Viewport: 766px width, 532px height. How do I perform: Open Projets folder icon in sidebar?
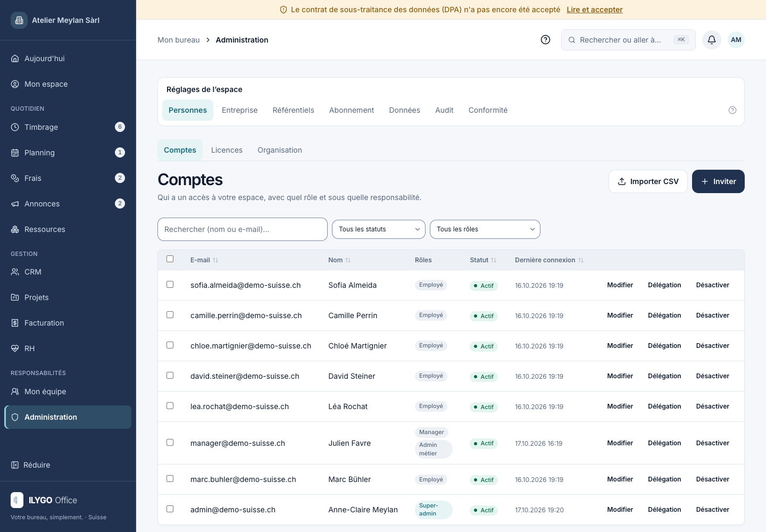pos(15,297)
